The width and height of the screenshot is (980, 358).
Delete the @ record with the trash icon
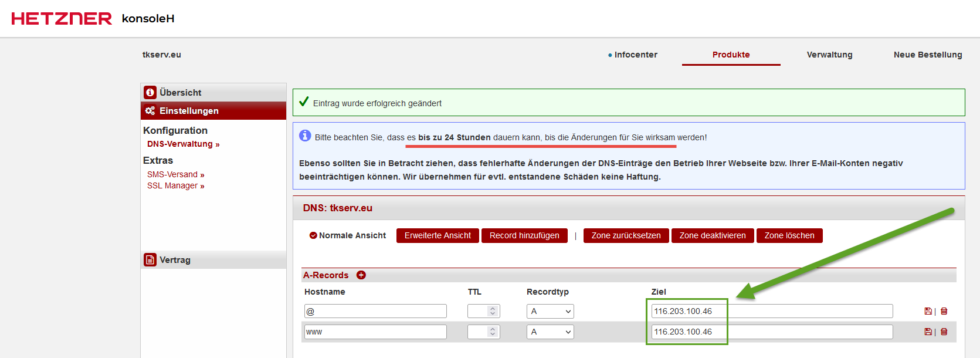(944, 312)
